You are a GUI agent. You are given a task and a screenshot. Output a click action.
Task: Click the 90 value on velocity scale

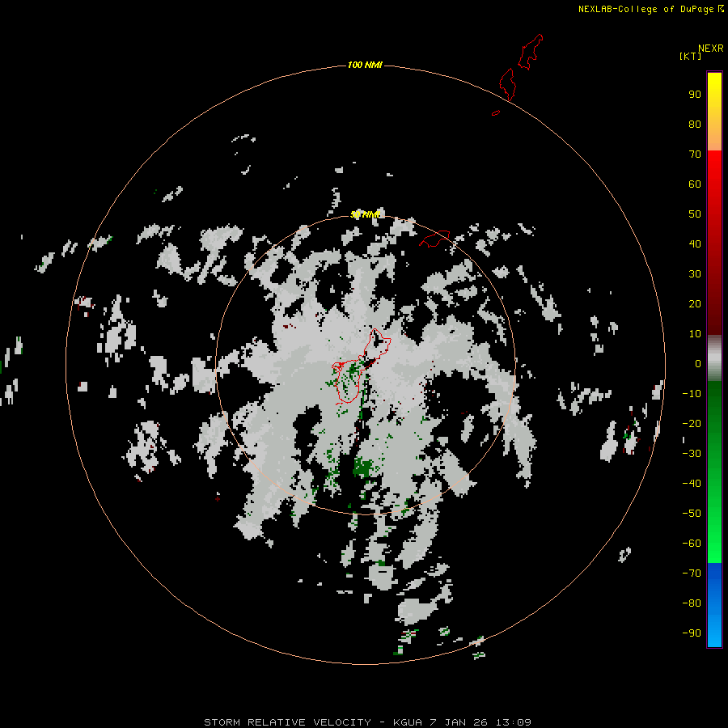(x=695, y=95)
